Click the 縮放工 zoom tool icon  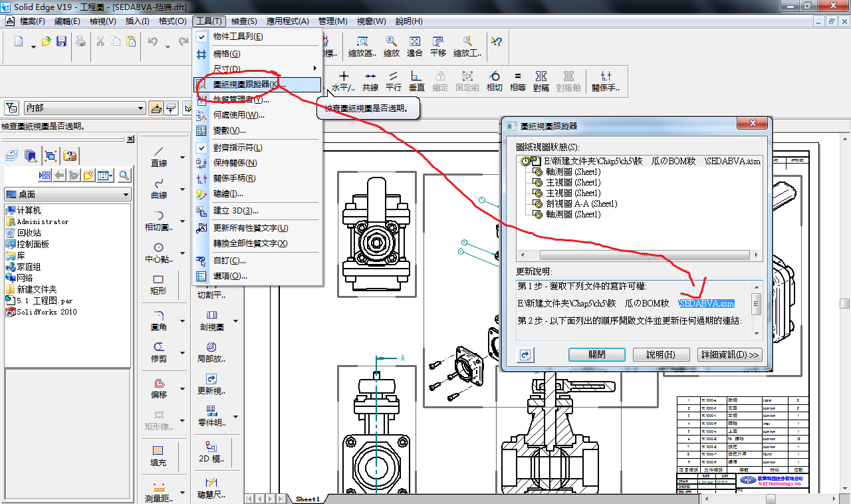click(x=467, y=46)
